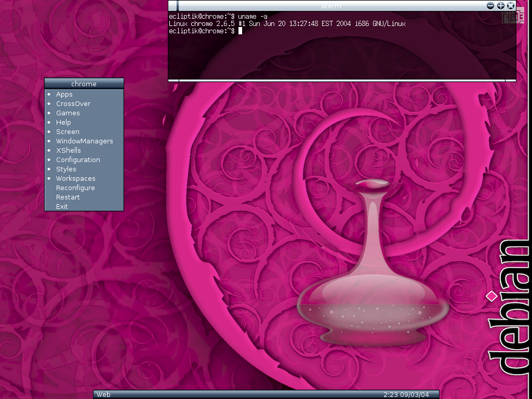Maximize aterm with the plus icon

[x=501, y=5]
